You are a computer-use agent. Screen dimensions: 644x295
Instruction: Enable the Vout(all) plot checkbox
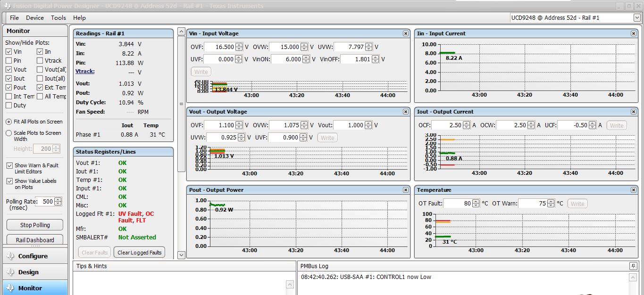tap(40, 70)
